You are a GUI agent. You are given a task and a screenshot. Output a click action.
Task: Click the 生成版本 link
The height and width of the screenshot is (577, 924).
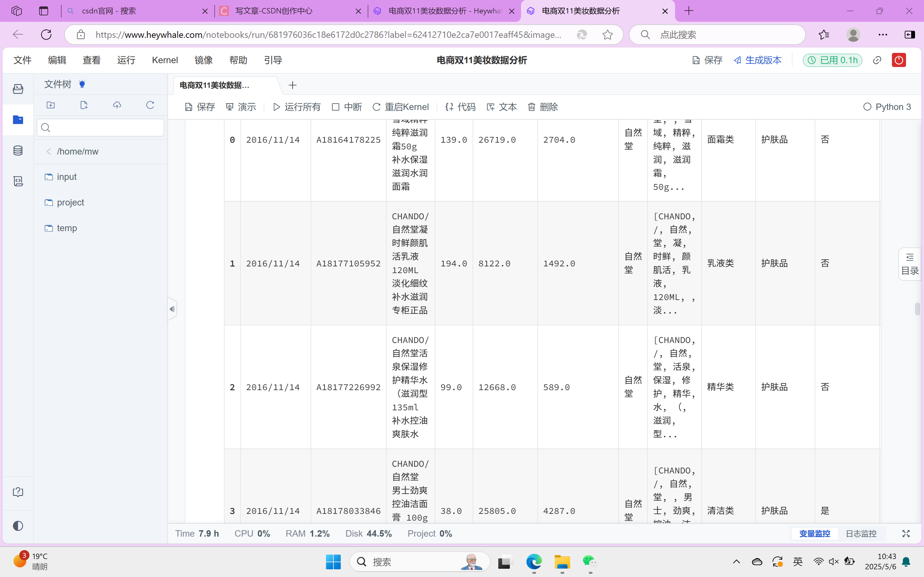pyautogui.click(x=757, y=60)
